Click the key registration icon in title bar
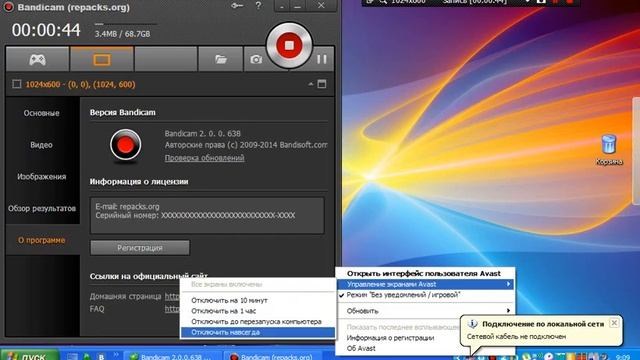640x360 pixels. pos(237,6)
